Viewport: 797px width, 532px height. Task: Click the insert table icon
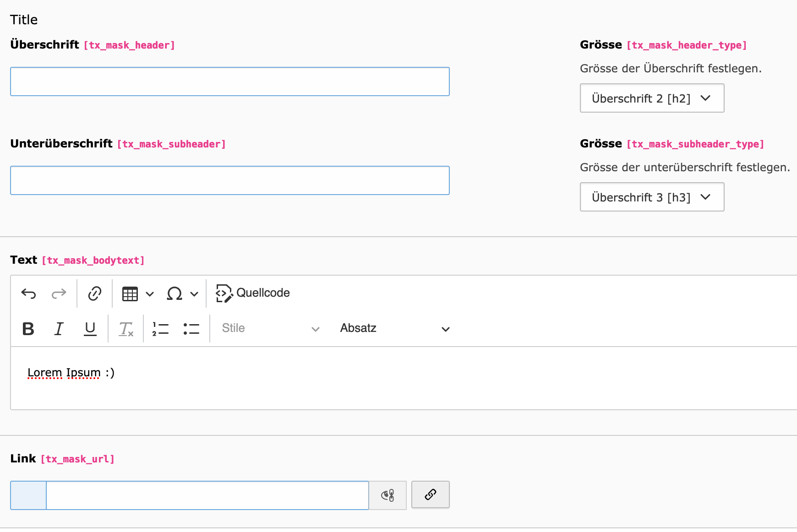pyautogui.click(x=130, y=293)
